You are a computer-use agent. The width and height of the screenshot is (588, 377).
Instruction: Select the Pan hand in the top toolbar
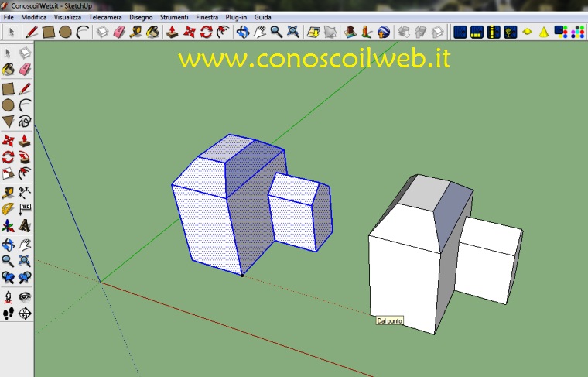pyautogui.click(x=259, y=33)
